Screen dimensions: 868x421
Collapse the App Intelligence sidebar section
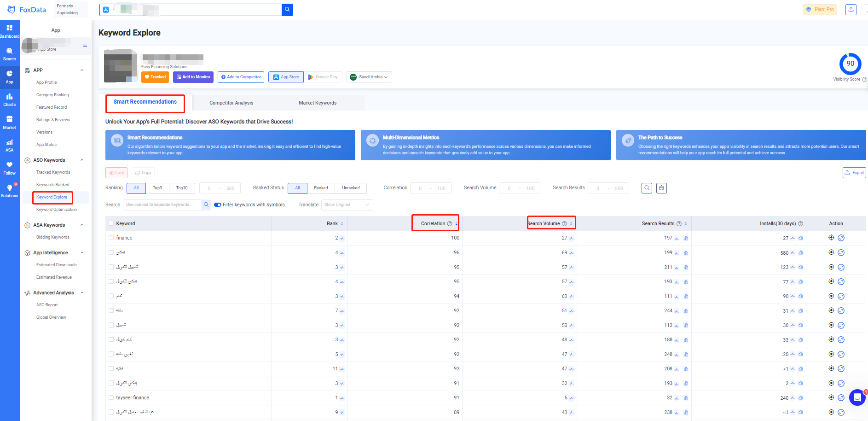click(x=82, y=253)
